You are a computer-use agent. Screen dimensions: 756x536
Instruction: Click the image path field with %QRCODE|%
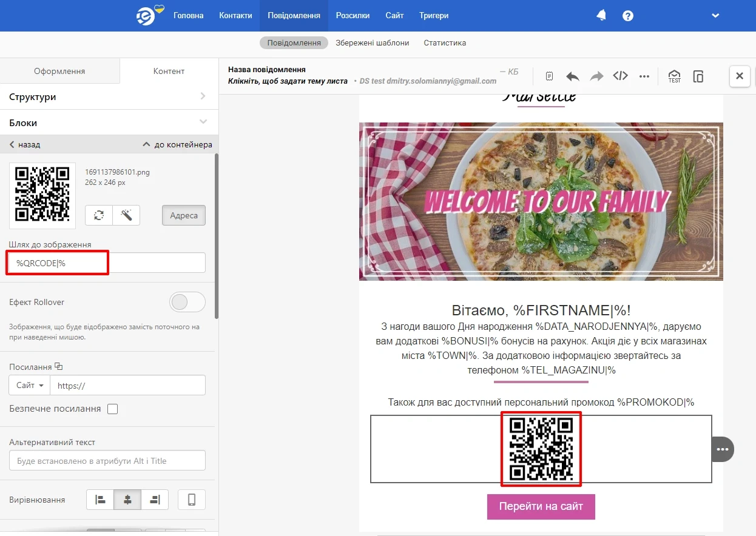point(107,263)
